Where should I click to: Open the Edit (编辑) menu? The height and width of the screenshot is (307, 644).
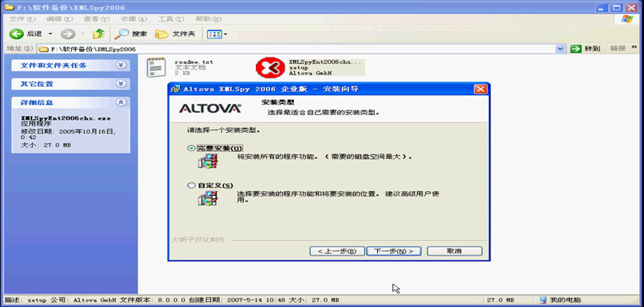point(60,19)
